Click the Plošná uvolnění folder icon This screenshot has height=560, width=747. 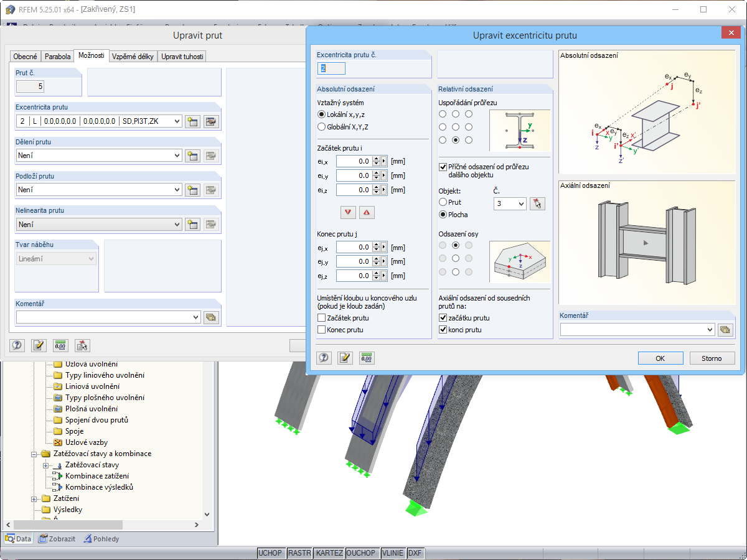(x=58, y=409)
